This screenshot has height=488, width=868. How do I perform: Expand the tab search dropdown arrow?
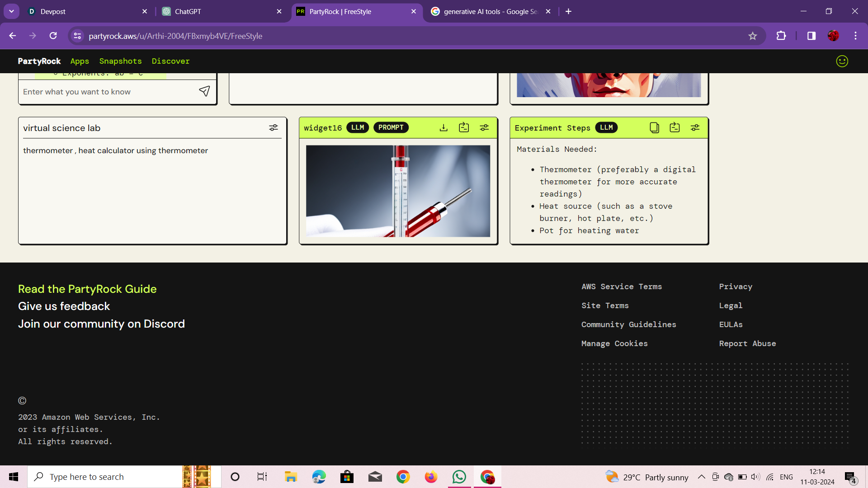(11, 11)
